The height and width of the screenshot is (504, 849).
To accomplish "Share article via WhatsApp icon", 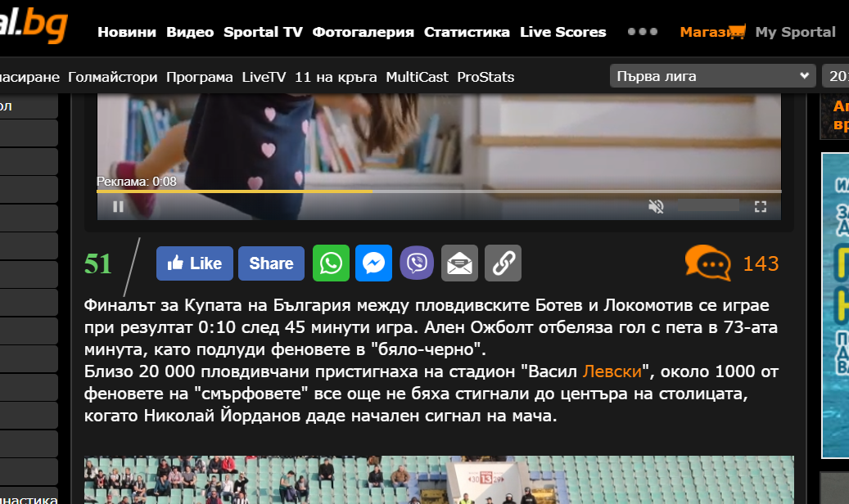I will coord(331,263).
